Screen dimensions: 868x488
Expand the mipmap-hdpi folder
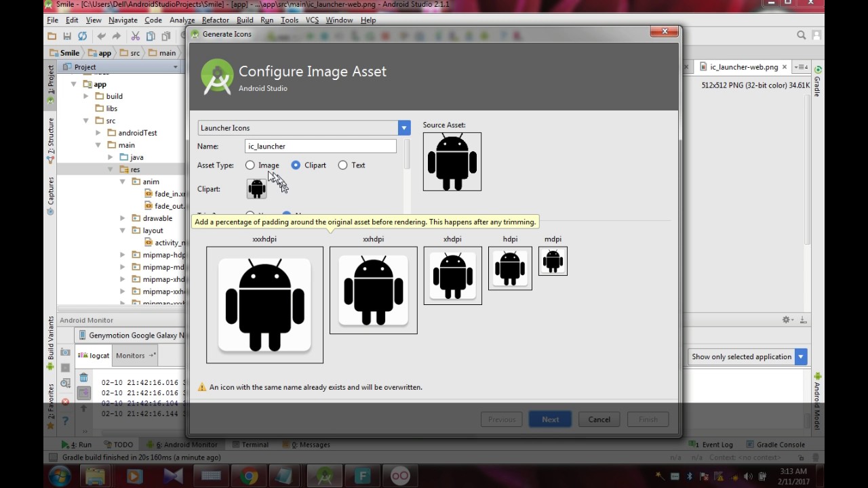(123, 254)
